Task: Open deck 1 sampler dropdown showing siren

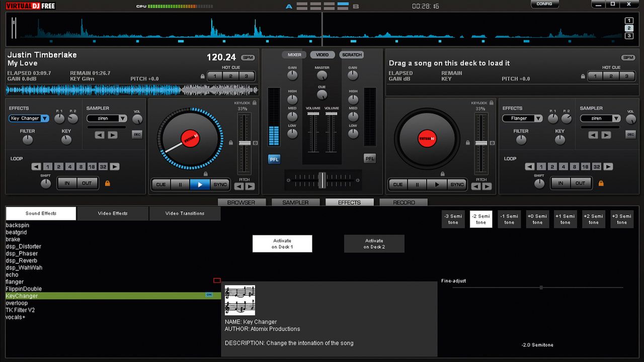Action: [x=107, y=119]
